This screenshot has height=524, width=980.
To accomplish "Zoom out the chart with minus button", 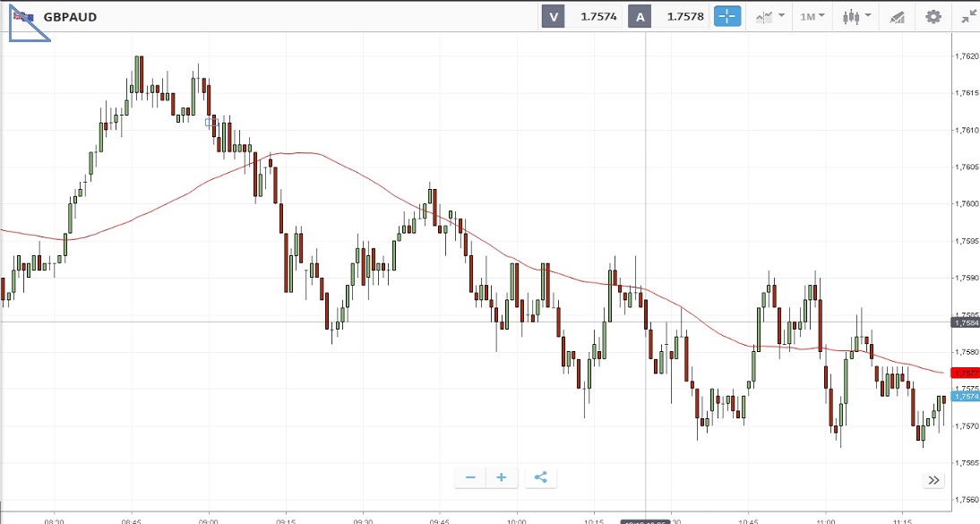I will click(x=470, y=477).
